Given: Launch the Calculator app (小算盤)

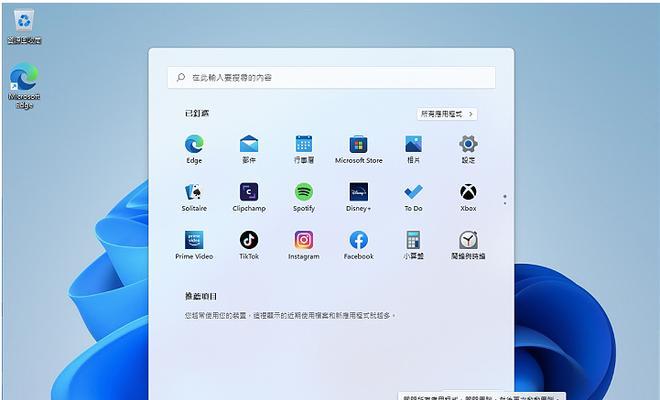Looking at the screenshot, I should tap(413, 245).
